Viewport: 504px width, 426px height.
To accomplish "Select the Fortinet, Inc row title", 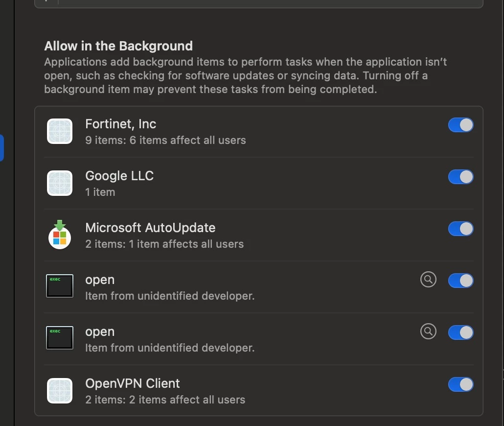I will coord(120,124).
